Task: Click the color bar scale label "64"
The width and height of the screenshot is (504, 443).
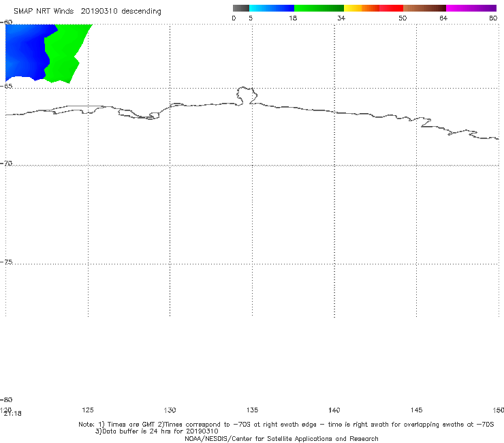Action: 443,18
